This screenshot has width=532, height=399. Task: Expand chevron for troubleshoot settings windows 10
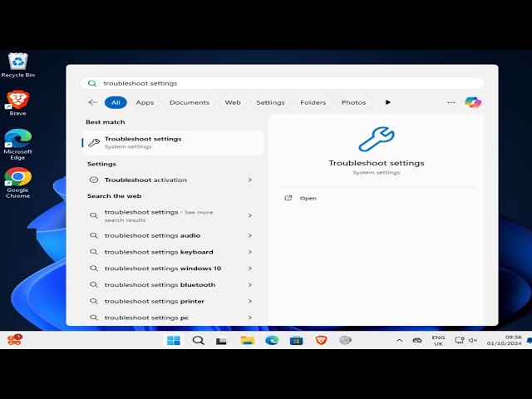tap(250, 268)
